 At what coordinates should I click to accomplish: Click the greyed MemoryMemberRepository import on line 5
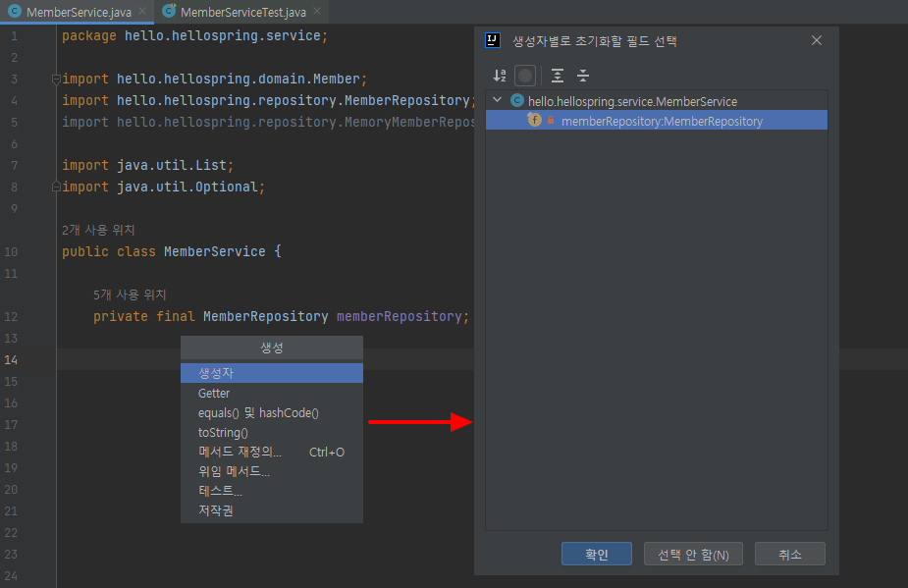click(268, 123)
